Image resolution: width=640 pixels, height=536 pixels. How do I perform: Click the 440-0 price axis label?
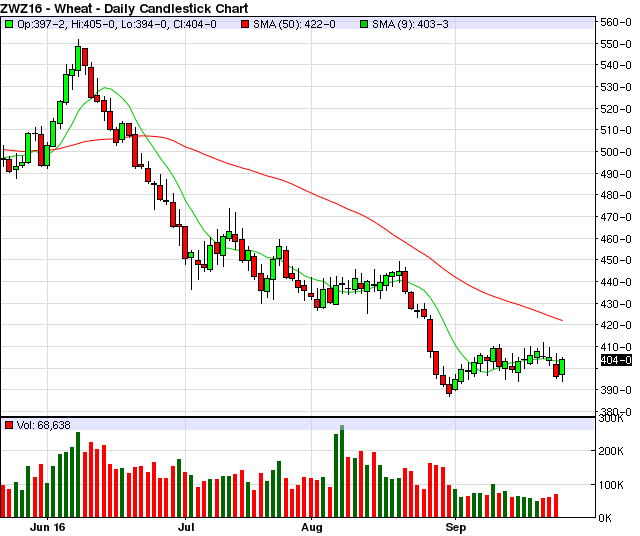coord(616,282)
